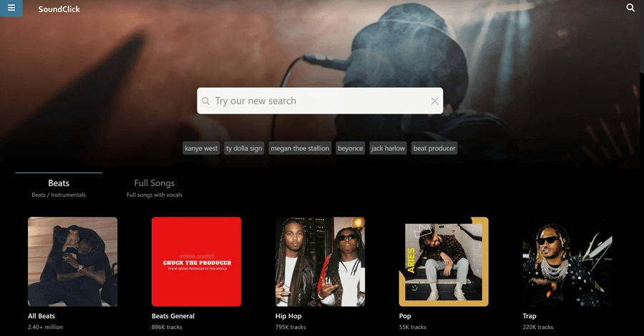Click the SoundClick logo text
The image size is (644, 336).
(59, 9)
